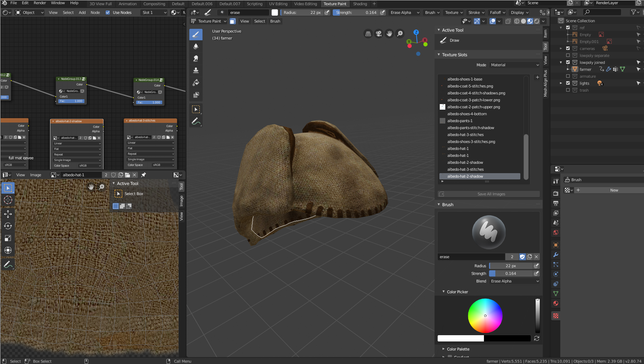Click the zoom magnifier icon in 3D viewport
Screen dimensions: 644x364
pyautogui.click(x=400, y=34)
